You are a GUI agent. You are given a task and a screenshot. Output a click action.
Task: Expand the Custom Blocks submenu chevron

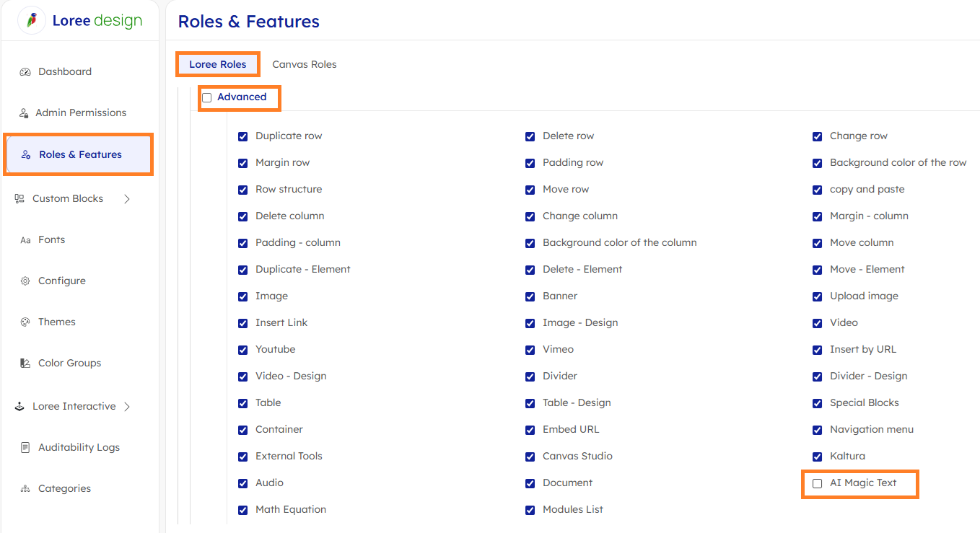pyautogui.click(x=127, y=199)
